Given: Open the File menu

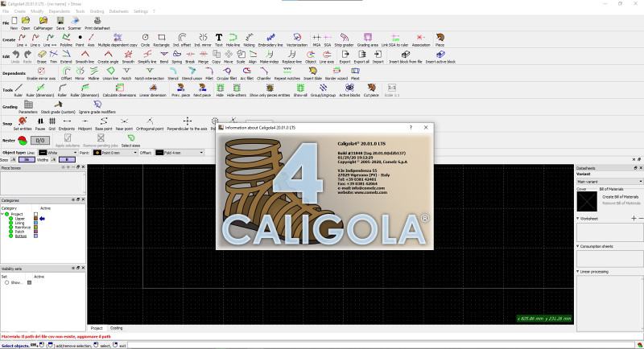Looking at the screenshot, I should coord(6,11).
